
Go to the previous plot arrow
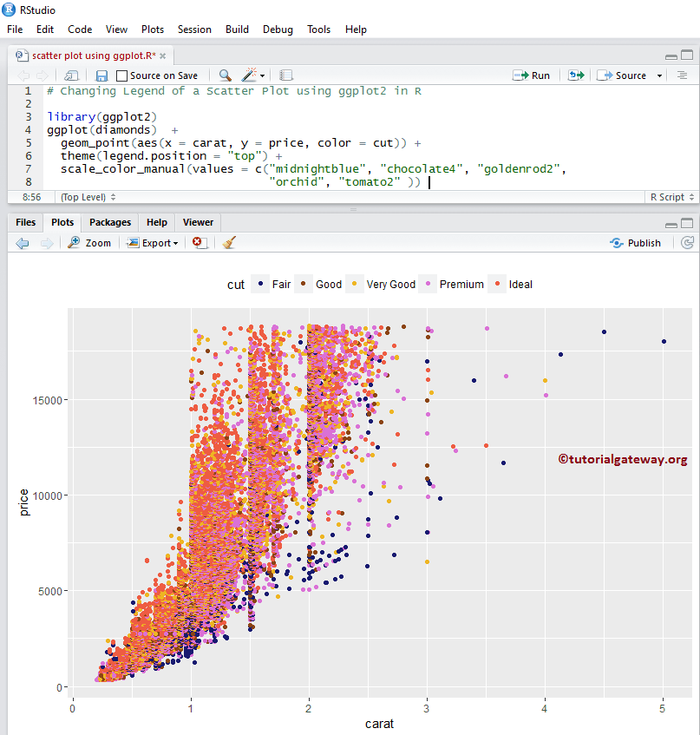pyautogui.click(x=23, y=243)
